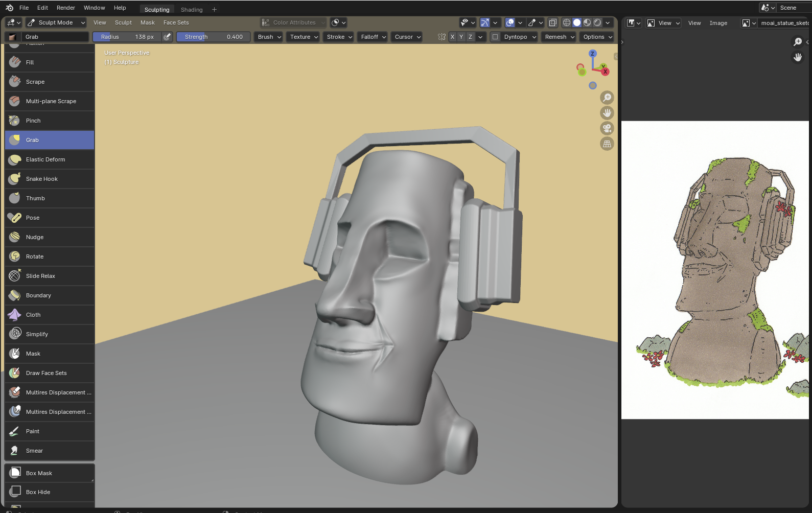Click the Strength slider

(x=213, y=37)
